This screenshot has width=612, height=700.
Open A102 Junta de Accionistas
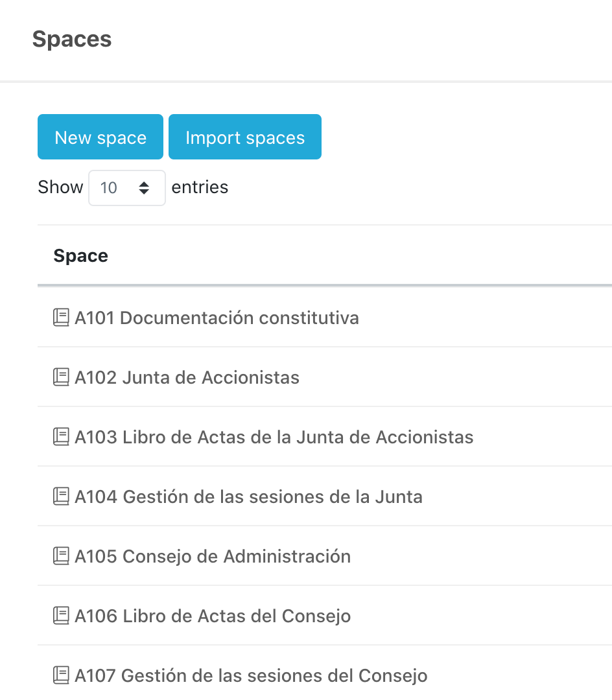pos(187,377)
